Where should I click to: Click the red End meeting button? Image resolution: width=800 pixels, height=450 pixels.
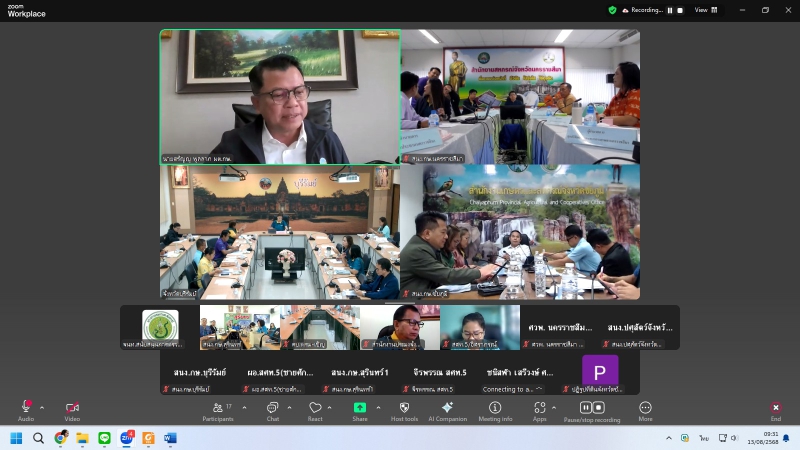(776, 411)
